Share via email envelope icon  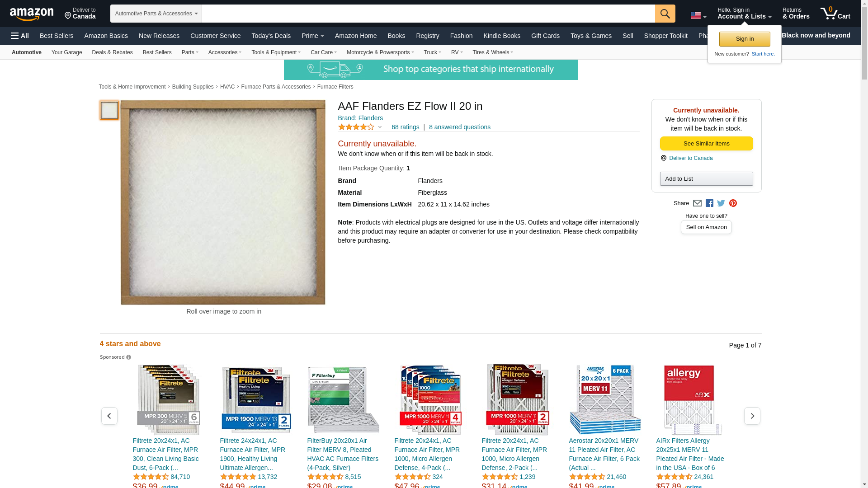tap(697, 203)
